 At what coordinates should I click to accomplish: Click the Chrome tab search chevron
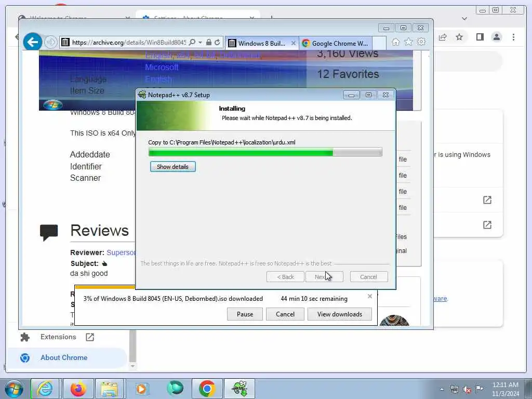pyautogui.click(x=464, y=19)
